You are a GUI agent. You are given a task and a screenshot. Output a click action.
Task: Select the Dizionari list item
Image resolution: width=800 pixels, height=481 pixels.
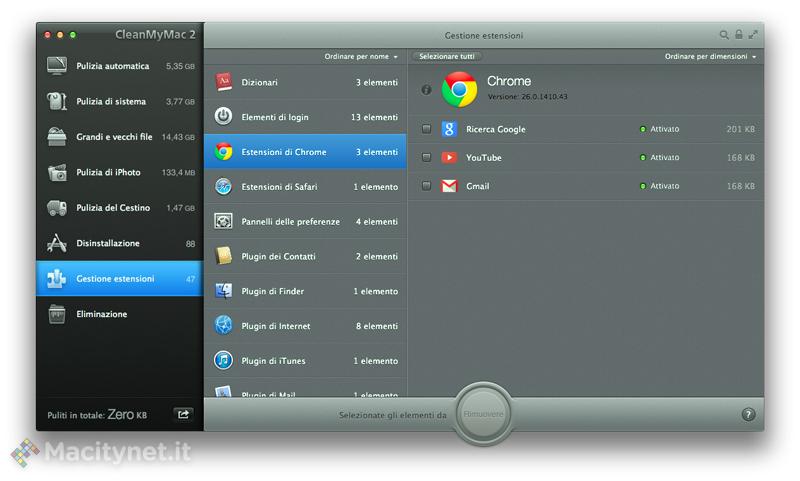coord(306,82)
